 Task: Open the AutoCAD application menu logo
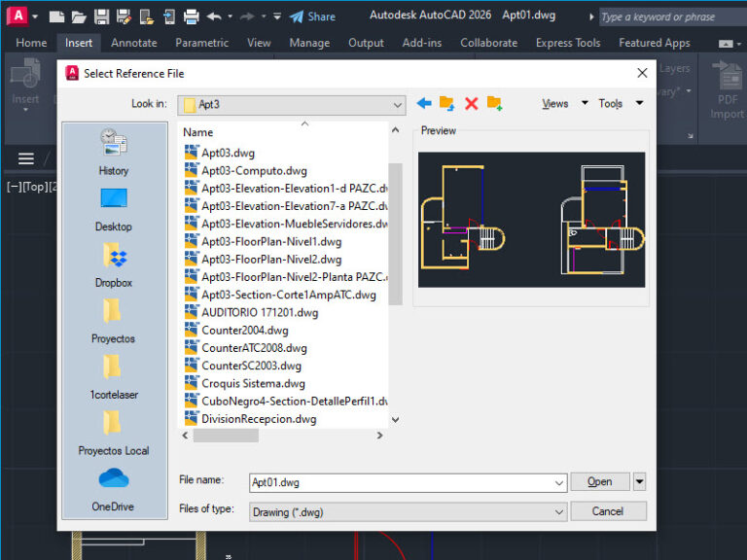[18, 17]
